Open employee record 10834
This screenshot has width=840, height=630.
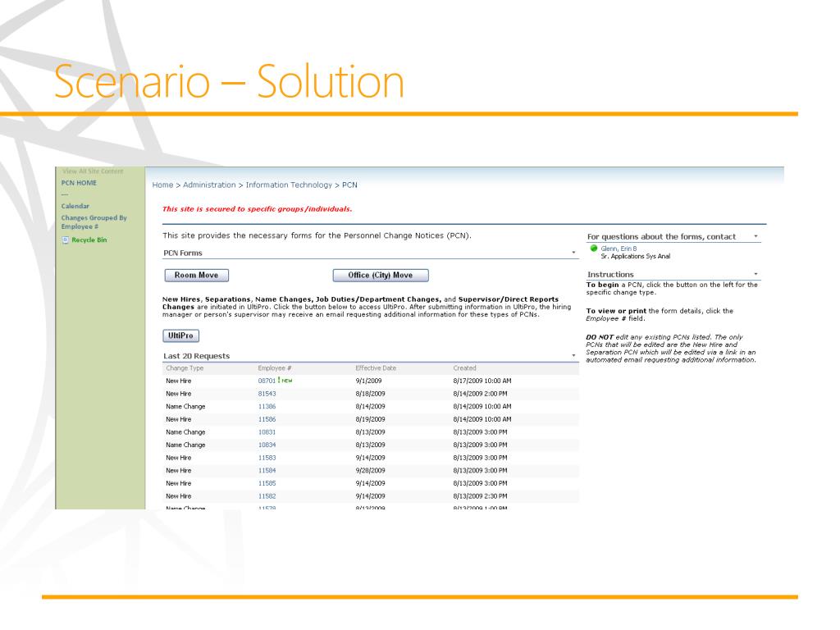(x=267, y=445)
